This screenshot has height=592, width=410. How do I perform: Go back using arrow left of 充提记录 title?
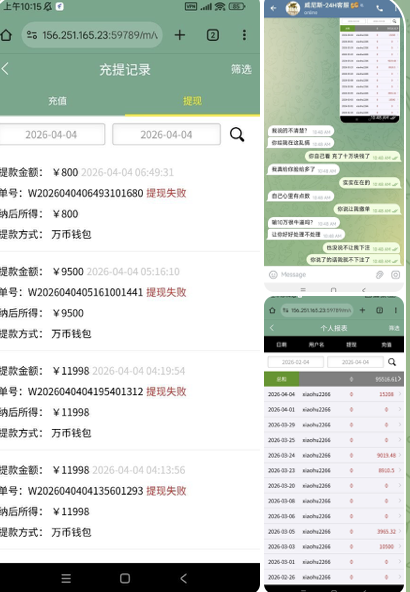tap(5, 69)
